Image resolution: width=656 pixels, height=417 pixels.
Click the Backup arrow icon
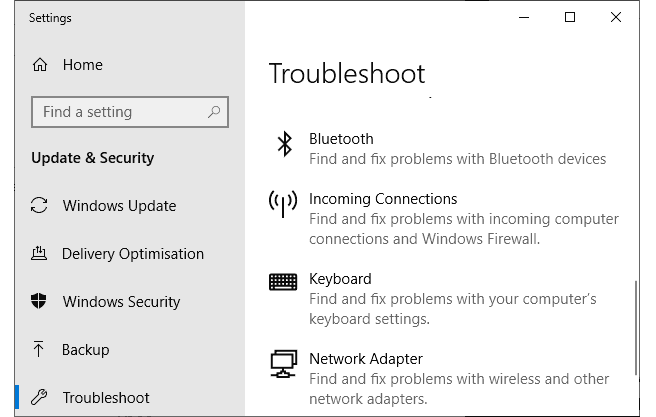point(40,350)
